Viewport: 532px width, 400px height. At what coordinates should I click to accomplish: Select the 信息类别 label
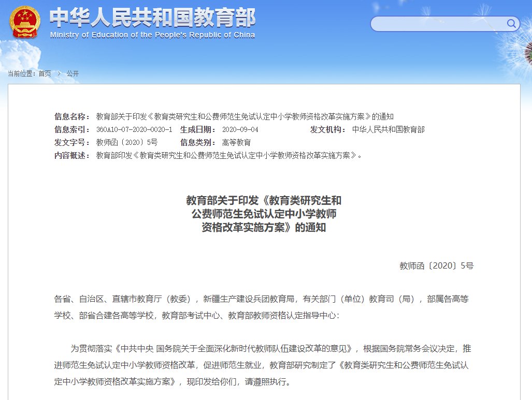(x=198, y=142)
